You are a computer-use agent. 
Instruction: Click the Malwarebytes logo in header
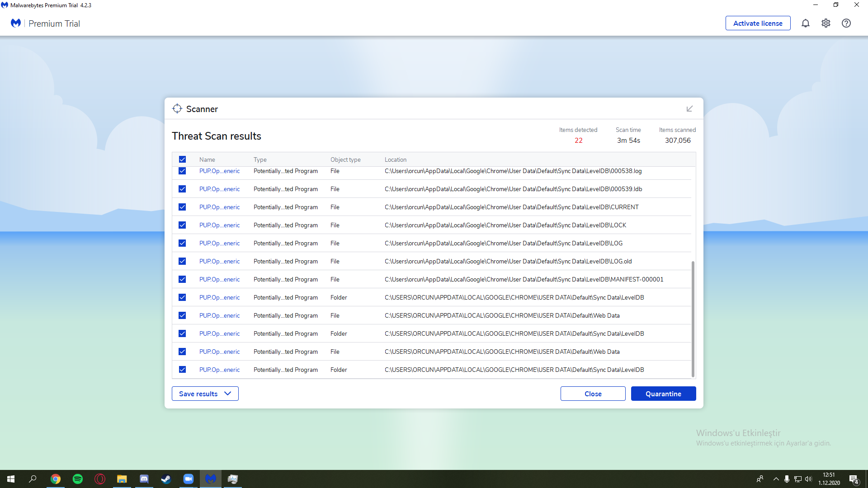pos(16,23)
